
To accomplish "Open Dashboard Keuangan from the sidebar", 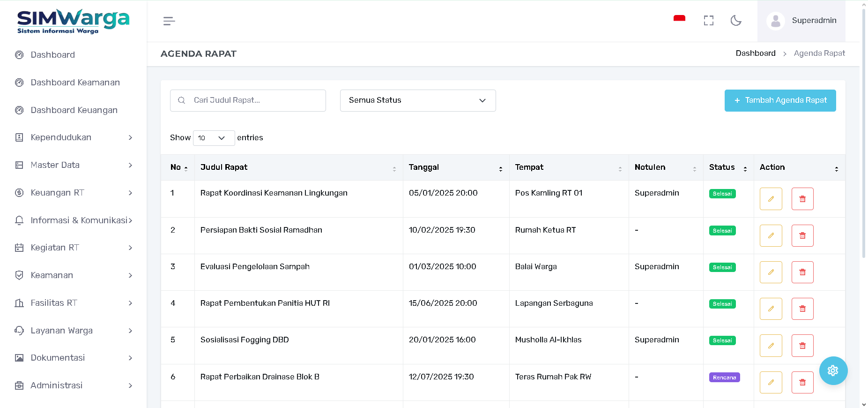I will pos(74,110).
